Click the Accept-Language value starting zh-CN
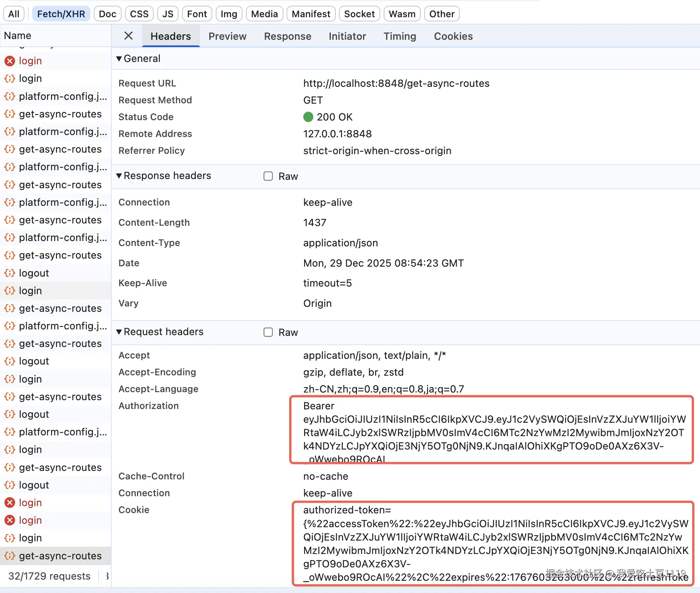This screenshot has height=593, width=700. tap(384, 389)
